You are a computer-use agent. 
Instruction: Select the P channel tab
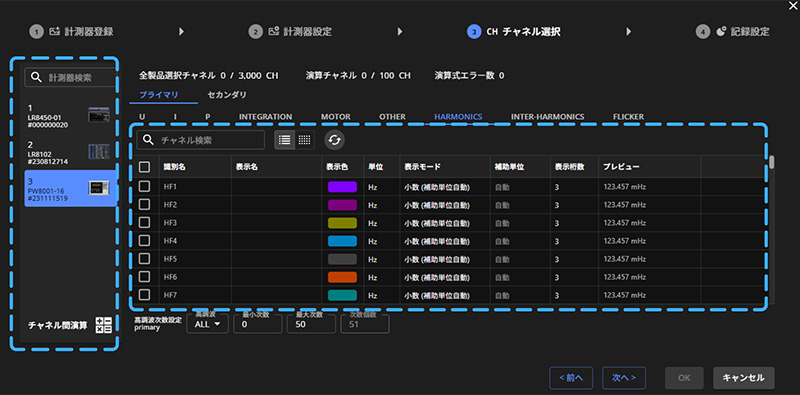[x=208, y=116]
